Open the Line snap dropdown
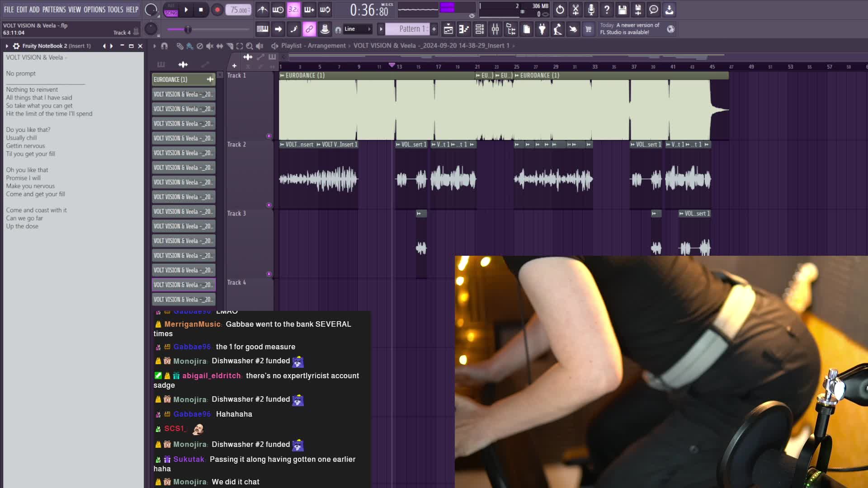The height and width of the screenshot is (488, 868). coord(357,29)
